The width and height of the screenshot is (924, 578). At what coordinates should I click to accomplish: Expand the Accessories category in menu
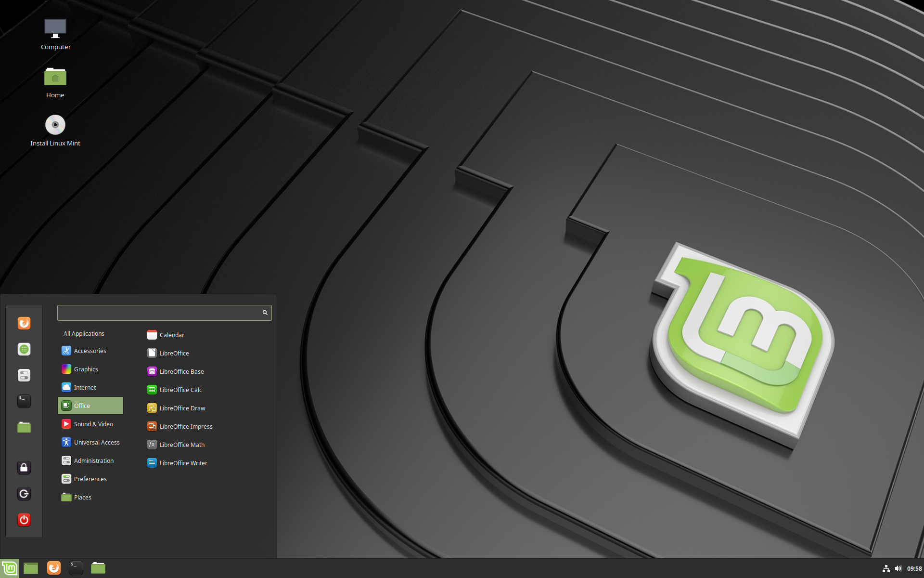89,350
